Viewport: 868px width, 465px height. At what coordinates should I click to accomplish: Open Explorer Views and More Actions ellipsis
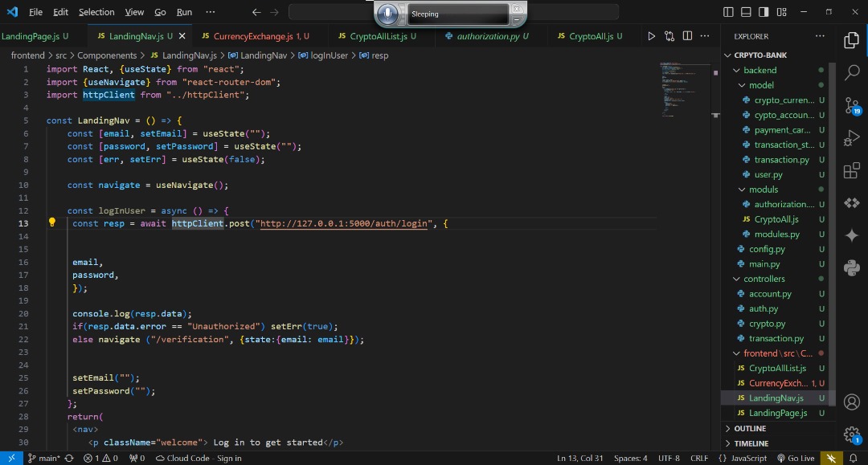coord(820,36)
